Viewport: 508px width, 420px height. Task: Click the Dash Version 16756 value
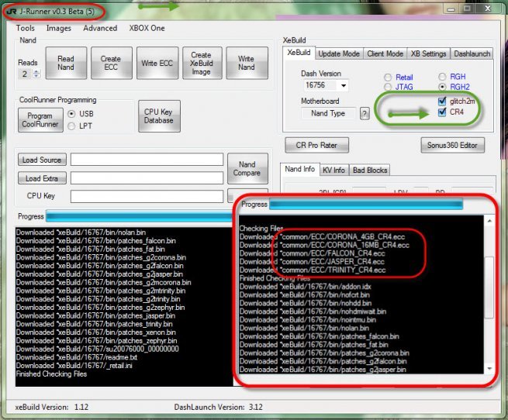(x=315, y=85)
